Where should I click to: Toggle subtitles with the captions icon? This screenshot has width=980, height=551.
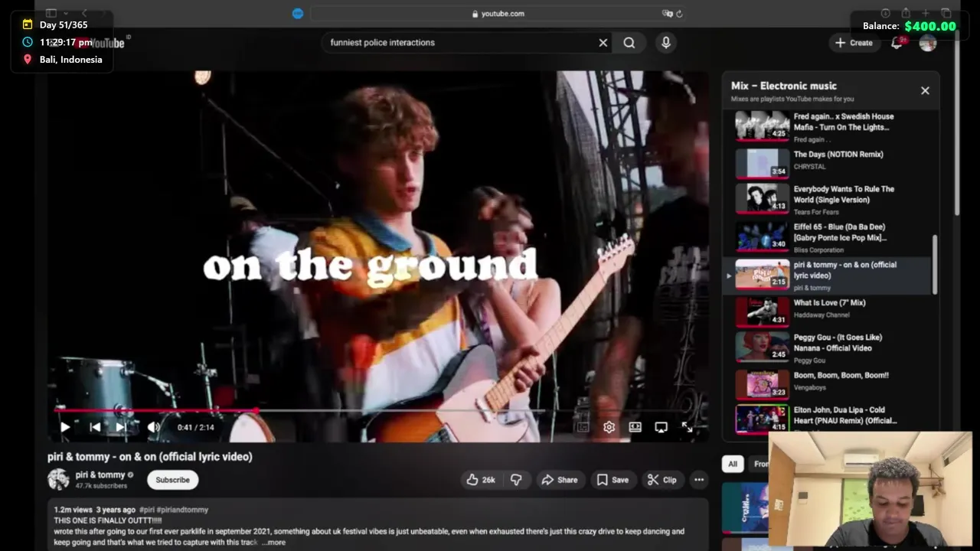pyautogui.click(x=583, y=427)
